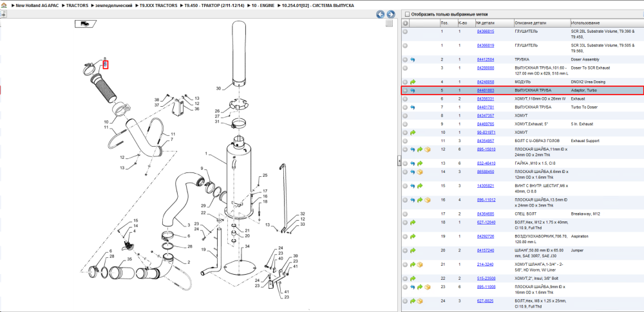This screenshot has width=644, height=312.
Task: Click green forward arrow on 14305821 row
Action: pos(420,186)
